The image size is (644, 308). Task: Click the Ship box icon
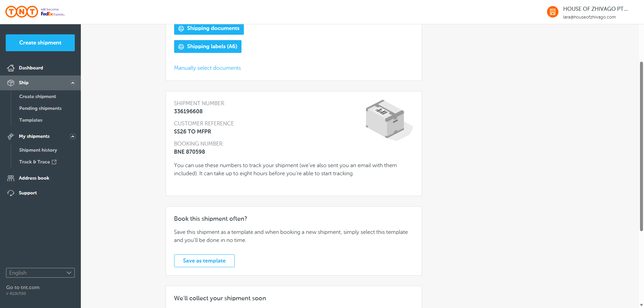11,83
